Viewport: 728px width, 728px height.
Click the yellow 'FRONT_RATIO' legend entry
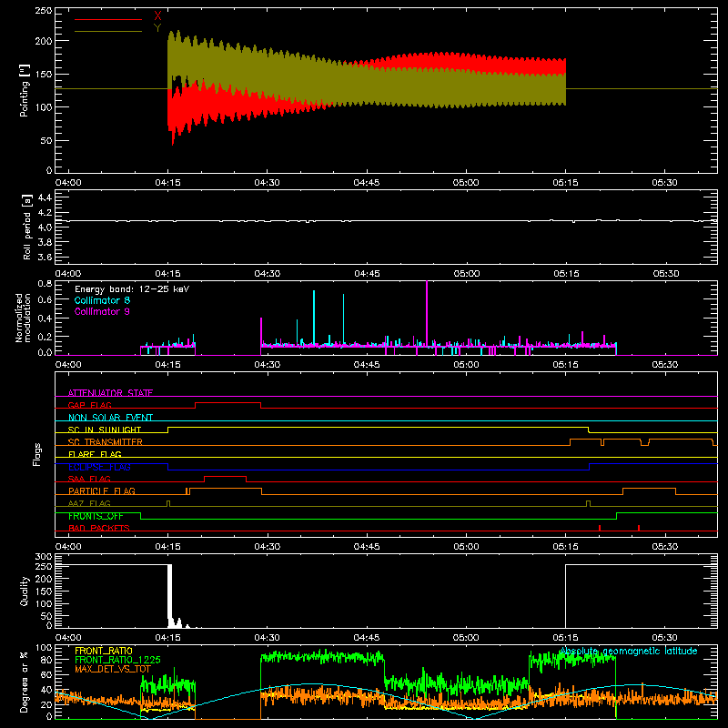coord(104,651)
